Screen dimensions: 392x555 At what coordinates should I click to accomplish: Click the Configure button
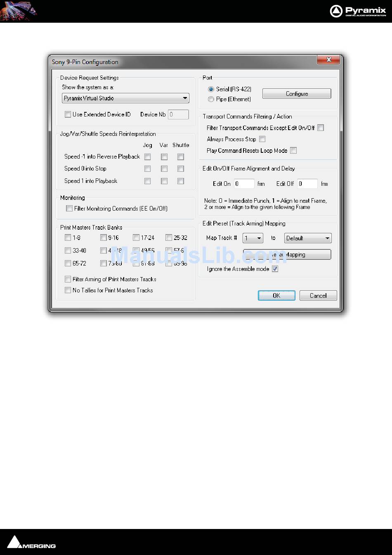coord(297,94)
